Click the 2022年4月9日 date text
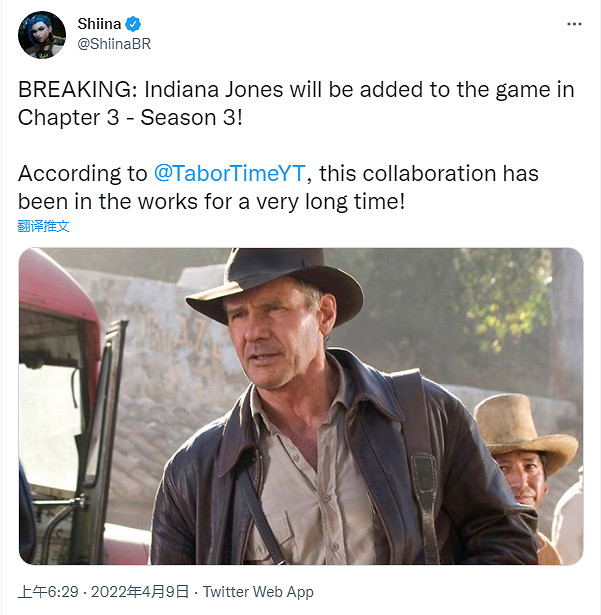This screenshot has height=615, width=601. click(140, 592)
